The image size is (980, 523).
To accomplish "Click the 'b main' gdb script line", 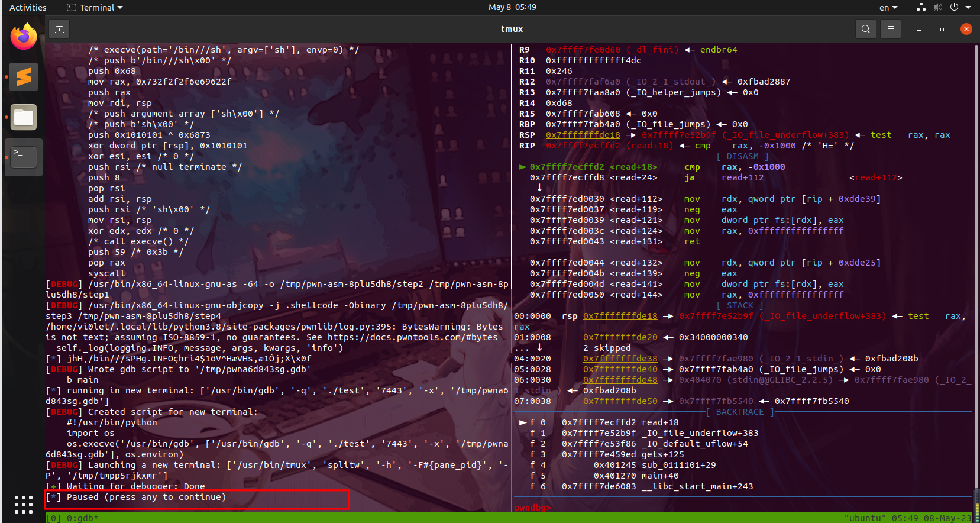I will click(83, 380).
